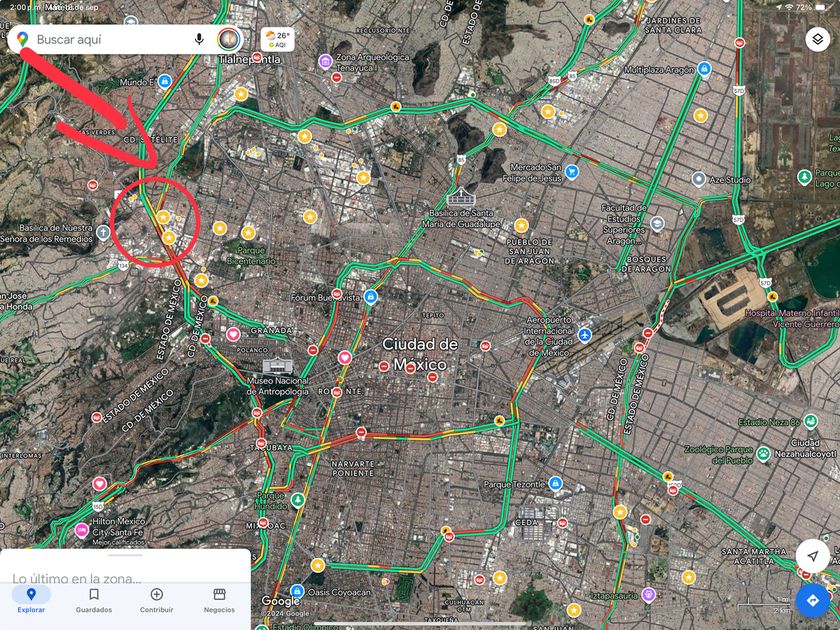Select the Iztapasauria purple marker
Viewport: 840px width, 630px height.
649,594
